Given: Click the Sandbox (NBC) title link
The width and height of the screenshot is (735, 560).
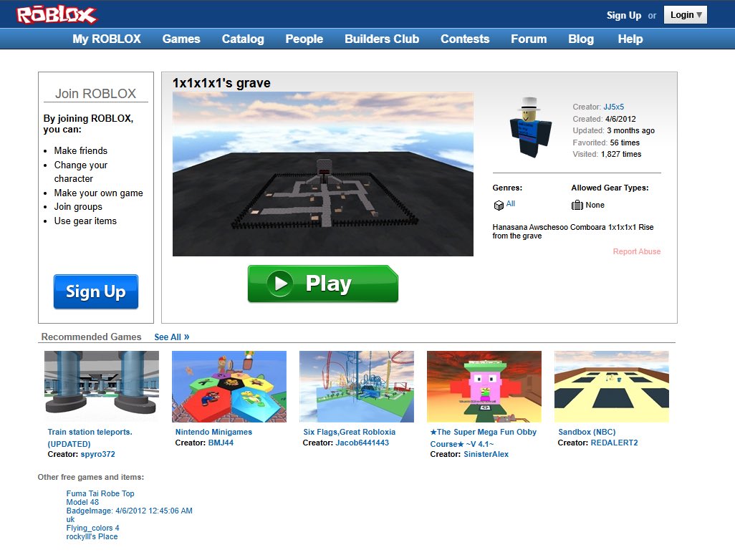Looking at the screenshot, I should click(587, 432).
